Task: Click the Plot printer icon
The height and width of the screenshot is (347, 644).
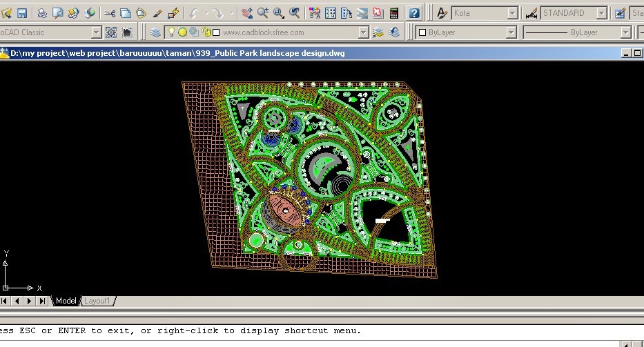Action: click(x=42, y=13)
